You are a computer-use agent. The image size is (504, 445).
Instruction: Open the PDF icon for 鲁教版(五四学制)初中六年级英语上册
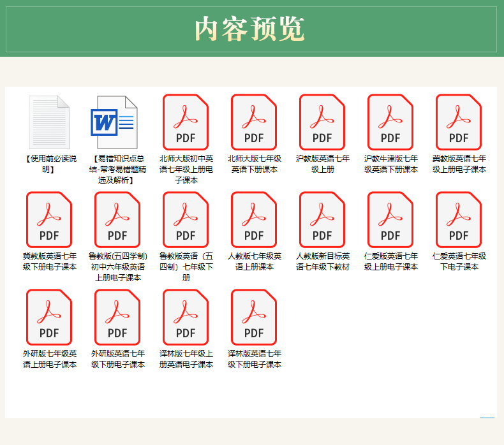117,220
